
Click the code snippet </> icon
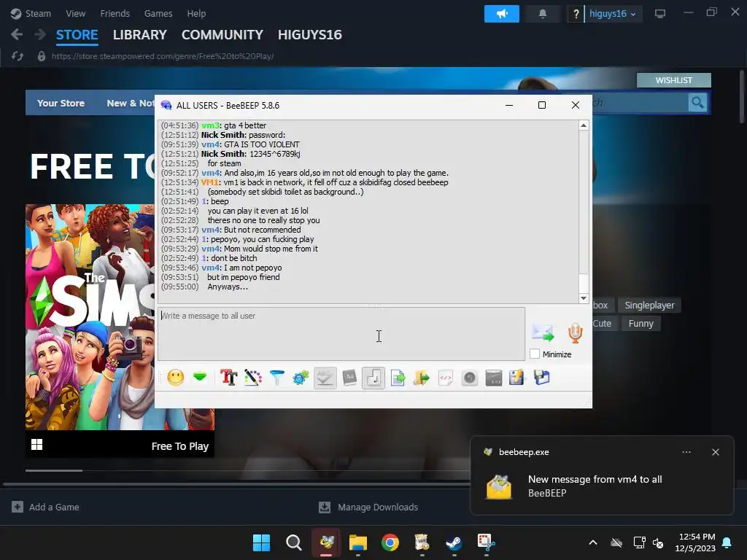click(446, 378)
